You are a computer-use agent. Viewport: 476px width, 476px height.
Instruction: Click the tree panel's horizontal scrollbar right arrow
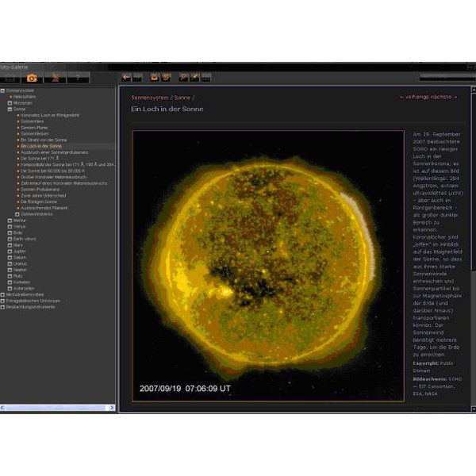pyautogui.click(x=112, y=408)
